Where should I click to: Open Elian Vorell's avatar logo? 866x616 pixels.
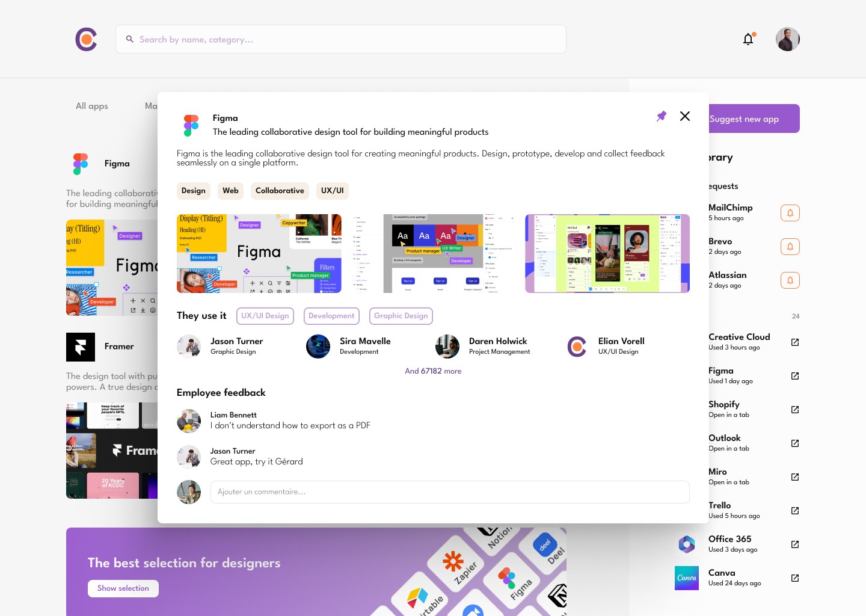tap(577, 346)
